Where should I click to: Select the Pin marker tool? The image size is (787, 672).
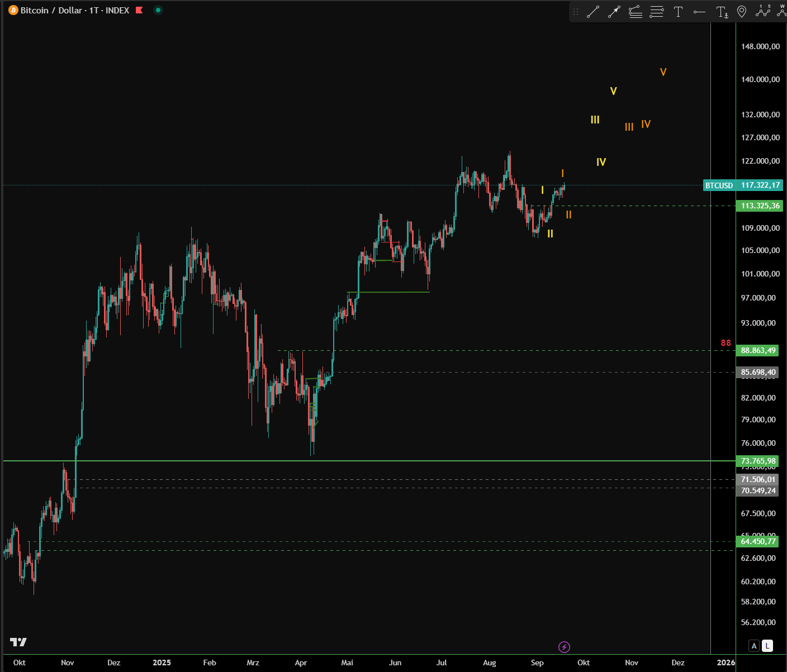[x=742, y=12]
